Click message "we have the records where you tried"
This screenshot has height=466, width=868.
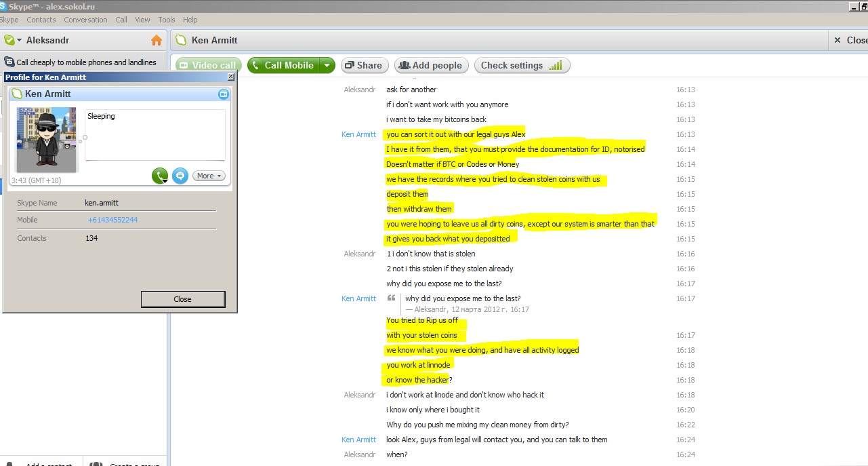[x=493, y=179]
